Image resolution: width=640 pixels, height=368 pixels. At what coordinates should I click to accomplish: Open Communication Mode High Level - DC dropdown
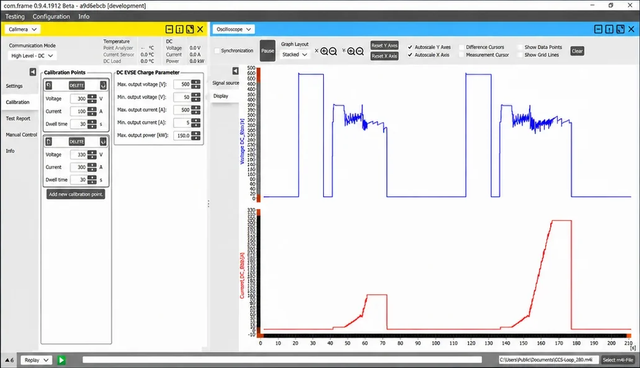click(x=32, y=56)
